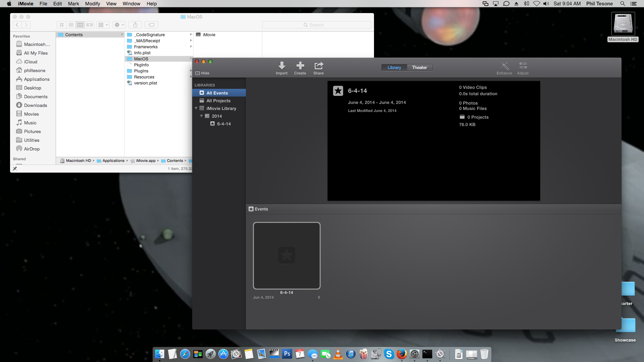Click the Create plus icon in iMovie
This screenshot has width=644, height=362.
(x=300, y=65)
